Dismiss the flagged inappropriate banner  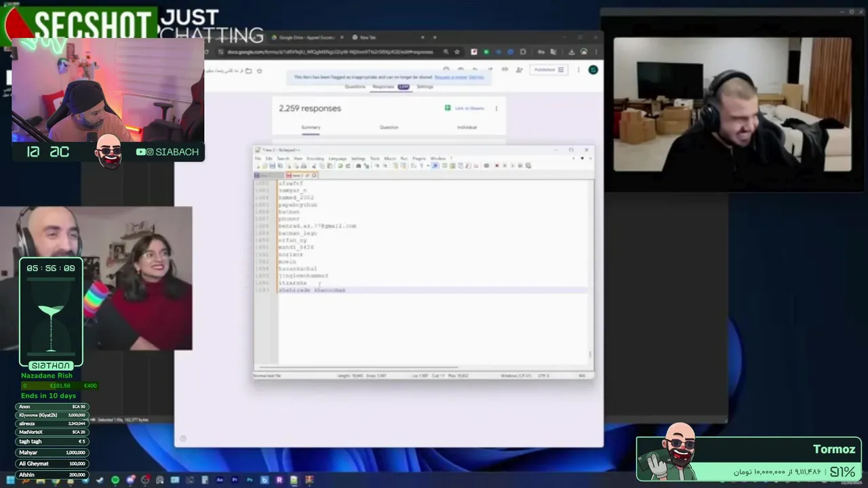[x=476, y=77]
